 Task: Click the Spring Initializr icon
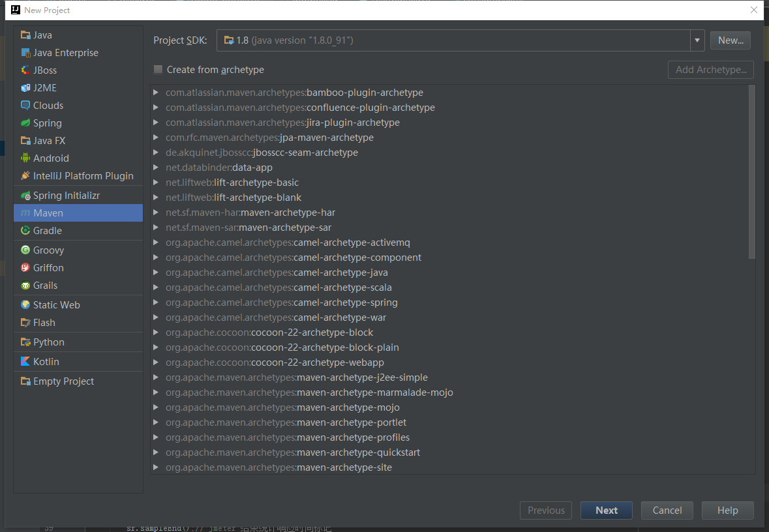(25, 196)
